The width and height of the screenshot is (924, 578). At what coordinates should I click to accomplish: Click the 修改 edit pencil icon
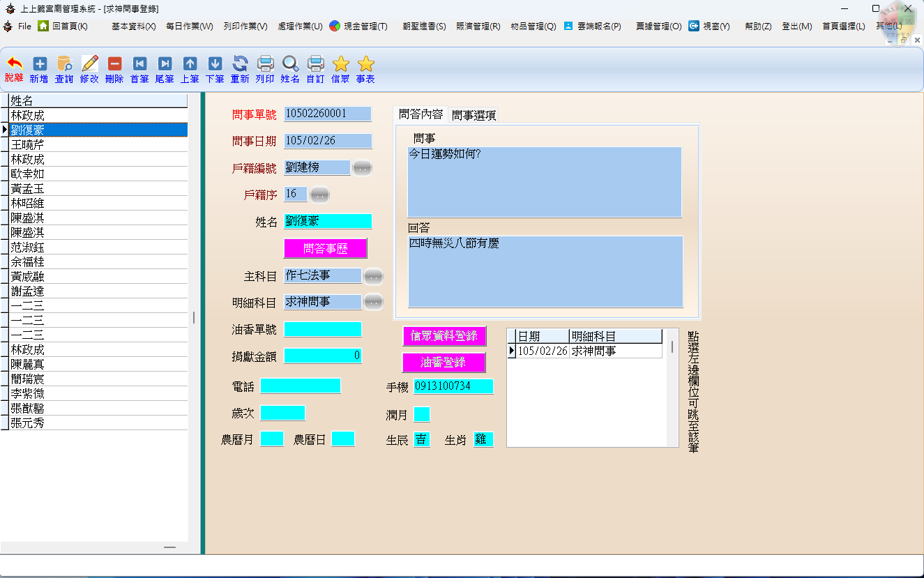click(89, 65)
